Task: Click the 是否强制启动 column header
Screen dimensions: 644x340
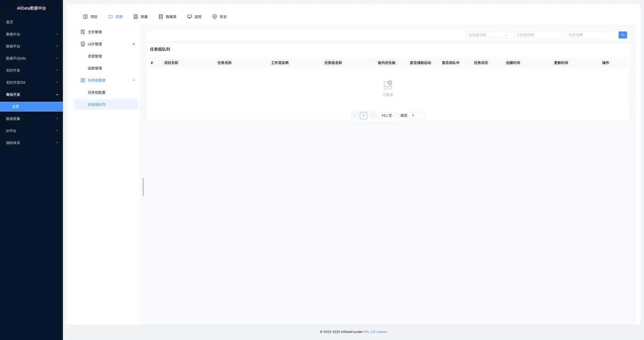Action: coord(420,62)
